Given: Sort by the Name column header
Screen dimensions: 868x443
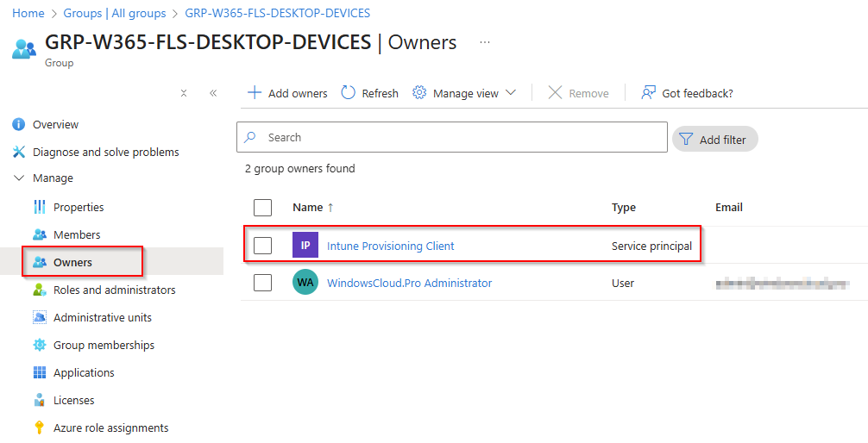Looking at the screenshot, I should coord(307,207).
